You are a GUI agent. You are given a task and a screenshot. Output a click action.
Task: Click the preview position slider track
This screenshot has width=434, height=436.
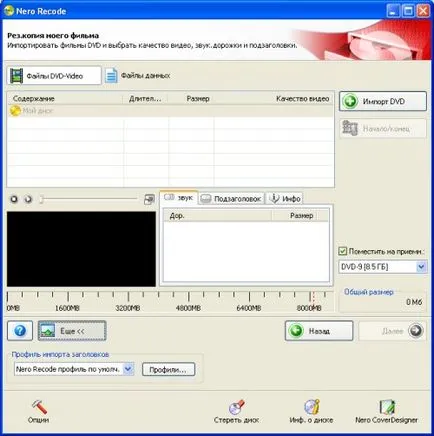pos(88,199)
